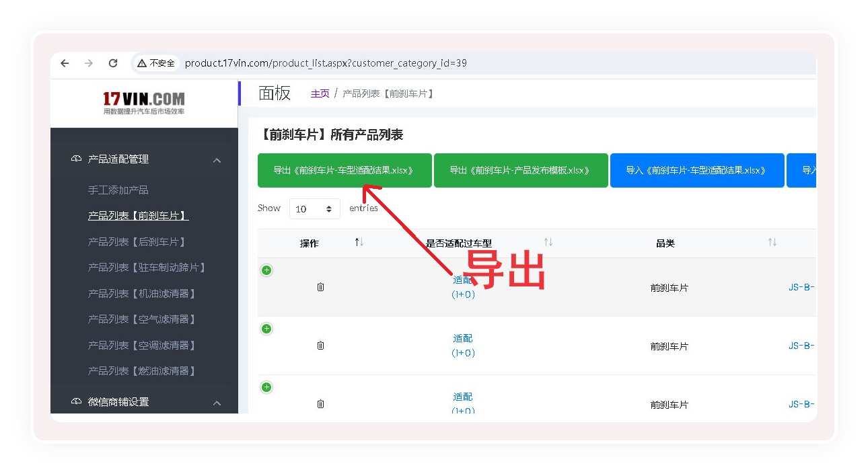Viewport: 868px width, 474px height.
Task: Click 导出《前刹车片-车型适配结果.xlsx》 button
Action: 344,171
